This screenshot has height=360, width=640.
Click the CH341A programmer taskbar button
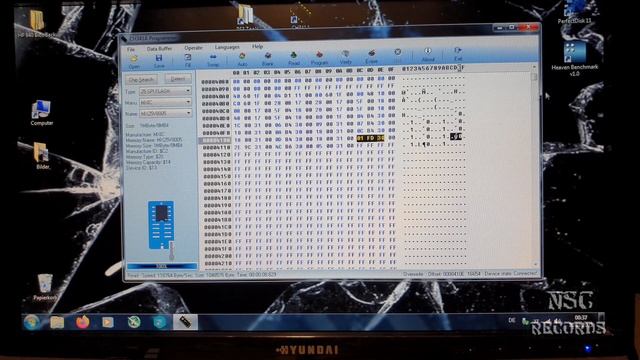pyautogui.click(x=185, y=322)
